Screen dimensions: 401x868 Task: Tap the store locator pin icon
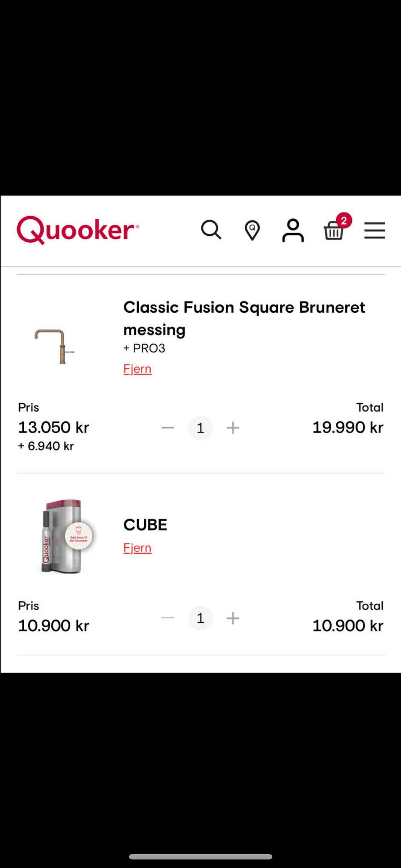[x=252, y=230]
